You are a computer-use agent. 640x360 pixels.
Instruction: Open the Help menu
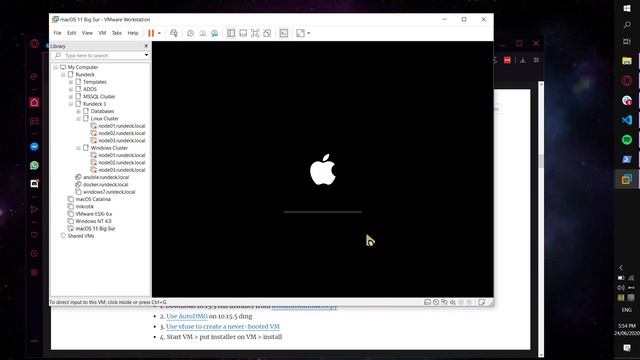(133, 33)
